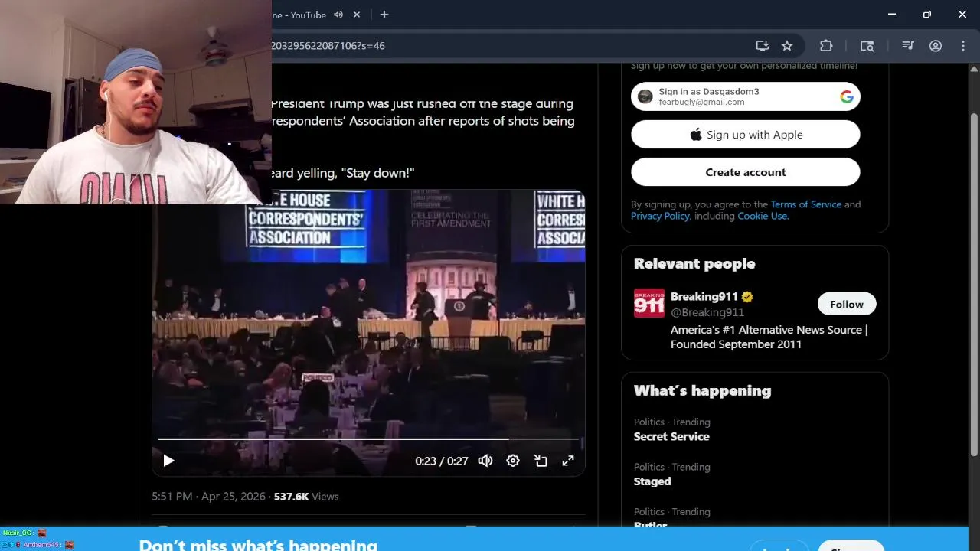Follow Breaking911
Viewport: 980px width, 551px height.
tap(847, 304)
